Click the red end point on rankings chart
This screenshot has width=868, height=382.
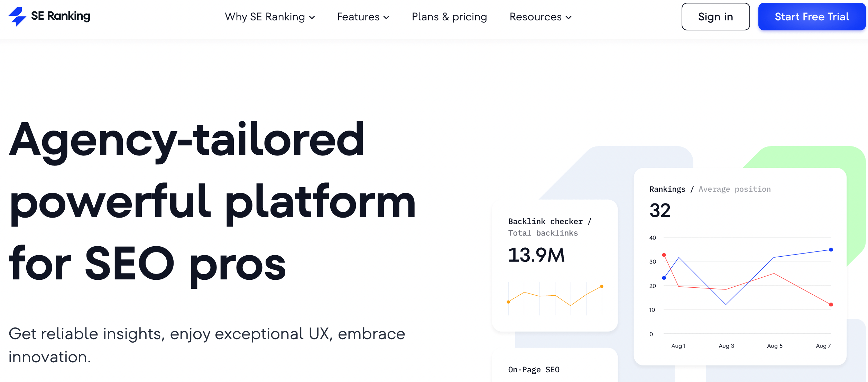[x=831, y=305]
